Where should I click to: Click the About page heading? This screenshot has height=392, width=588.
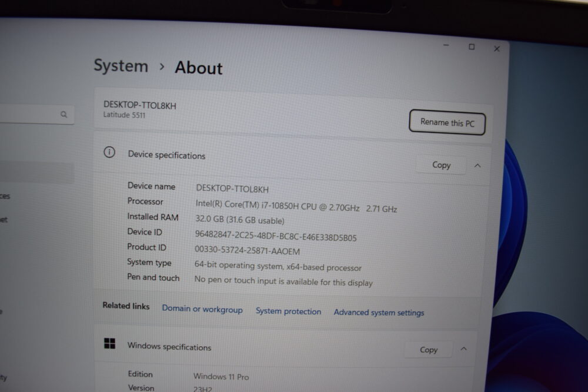[199, 68]
